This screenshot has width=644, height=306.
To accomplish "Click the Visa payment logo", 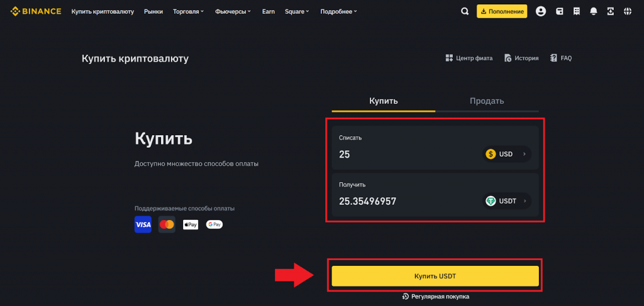I will [143, 224].
